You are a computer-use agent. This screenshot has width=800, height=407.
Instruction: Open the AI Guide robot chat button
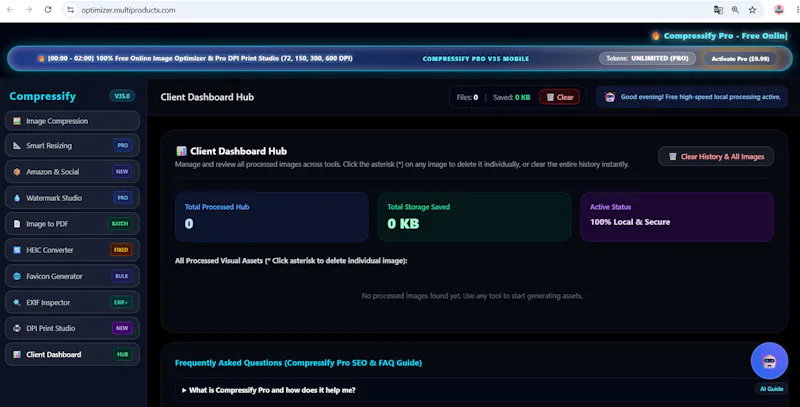[769, 361]
